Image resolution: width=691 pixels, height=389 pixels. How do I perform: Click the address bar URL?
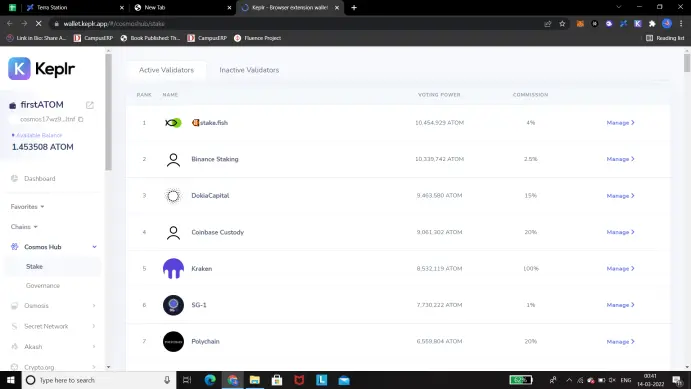(114, 24)
